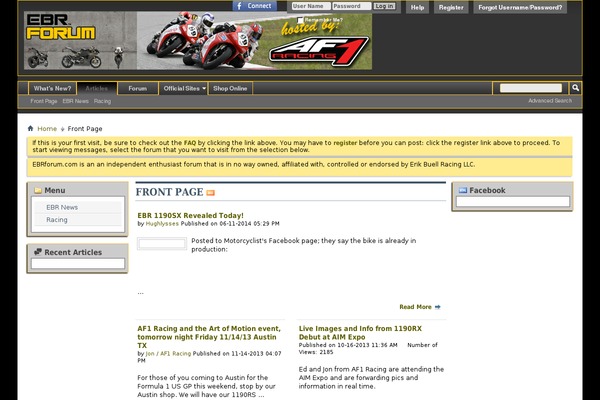This screenshot has width=600, height=400.
Task: Open Live Images 1190RX Debut article
Action: (x=360, y=333)
